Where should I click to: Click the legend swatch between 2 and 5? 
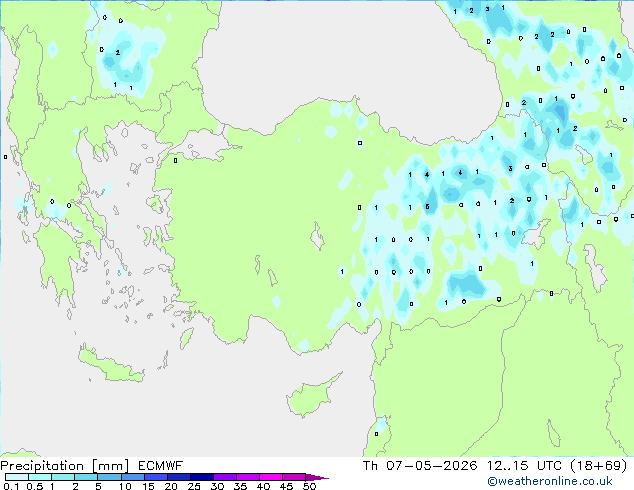[x=86, y=477]
